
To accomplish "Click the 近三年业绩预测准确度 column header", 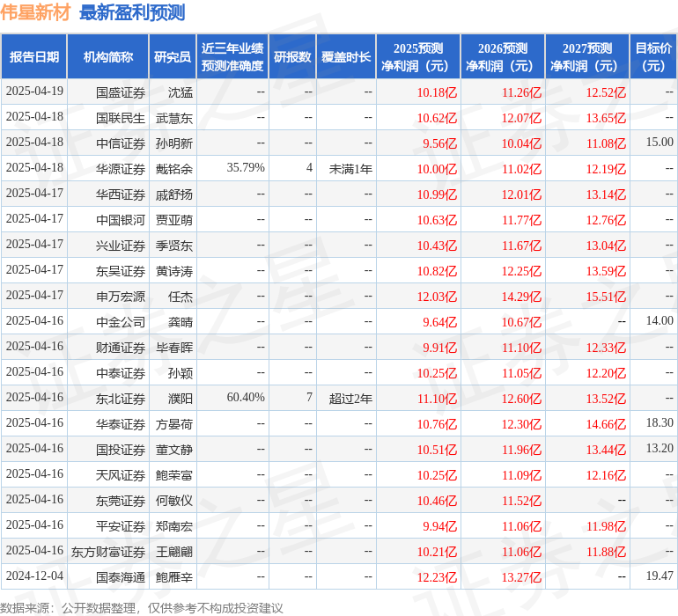I will 232,57.
